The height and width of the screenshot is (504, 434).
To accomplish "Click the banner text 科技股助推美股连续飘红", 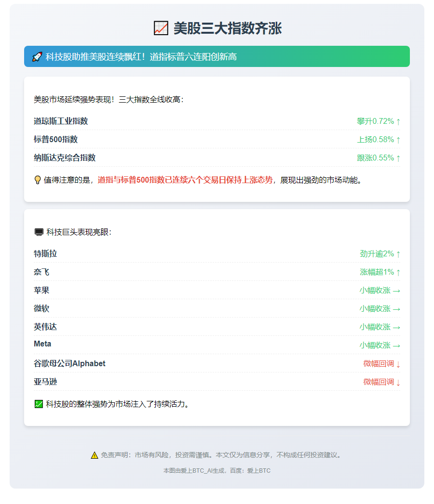I will [x=93, y=57].
